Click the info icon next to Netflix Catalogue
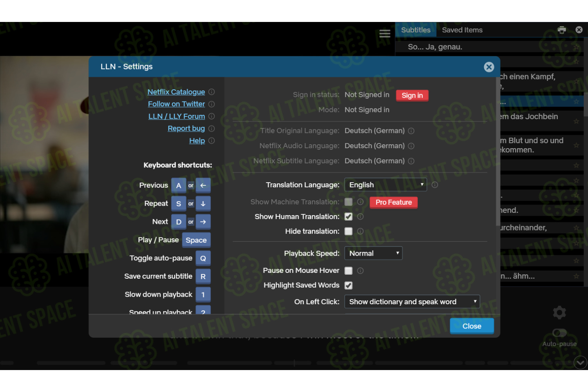Screen dimensions: 588x392 pos(212,92)
